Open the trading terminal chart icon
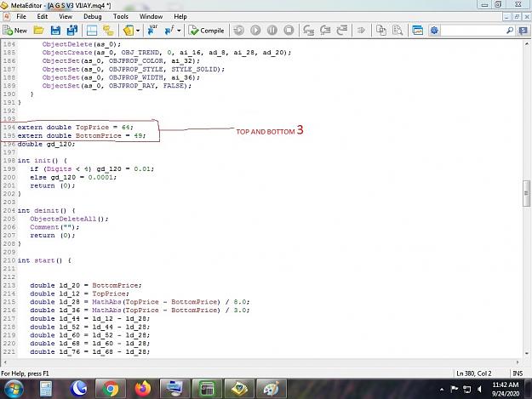The image size is (532, 399). click(417, 31)
